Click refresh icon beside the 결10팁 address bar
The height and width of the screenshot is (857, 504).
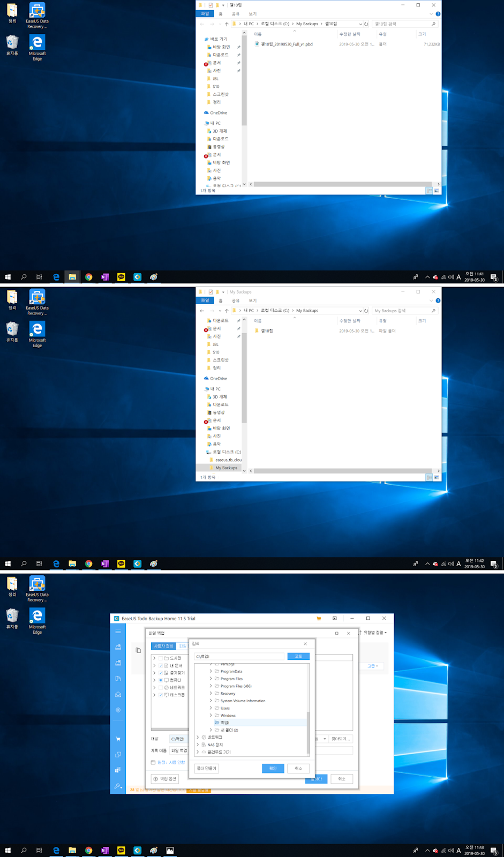pos(366,24)
